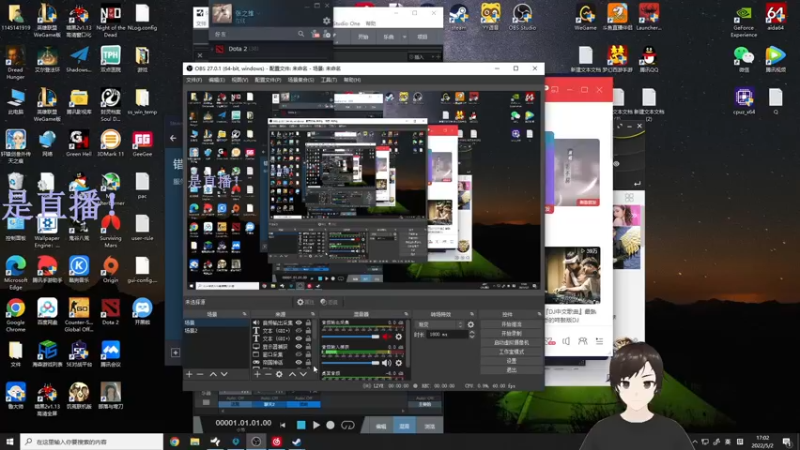The image size is (800, 450).
Task: Adjust transition duration stepper arrows
Action: click(471, 335)
